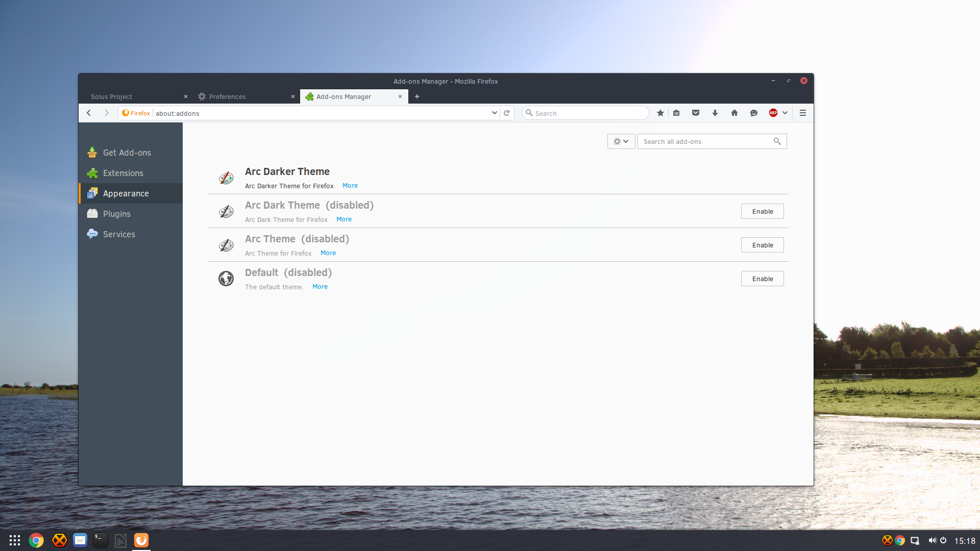Open a new tab with the plus button
Image resolution: width=980 pixels, height=551 pixels.
417,96
